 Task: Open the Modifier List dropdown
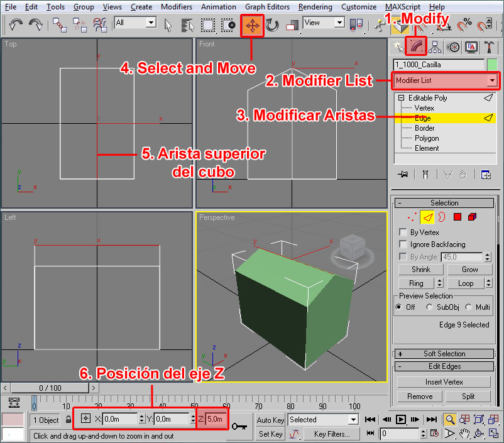tap(446, 80)
